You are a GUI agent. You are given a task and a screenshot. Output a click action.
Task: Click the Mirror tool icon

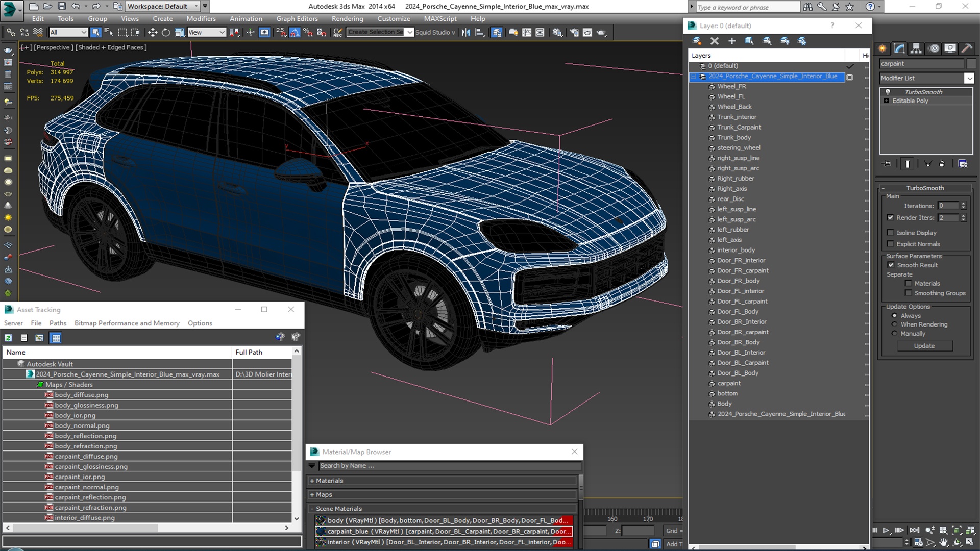(465, 32)
